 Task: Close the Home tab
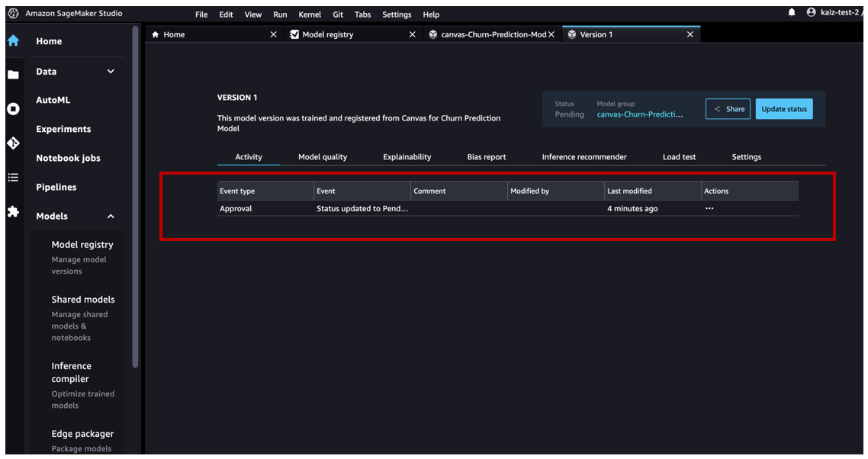point(274,34)
